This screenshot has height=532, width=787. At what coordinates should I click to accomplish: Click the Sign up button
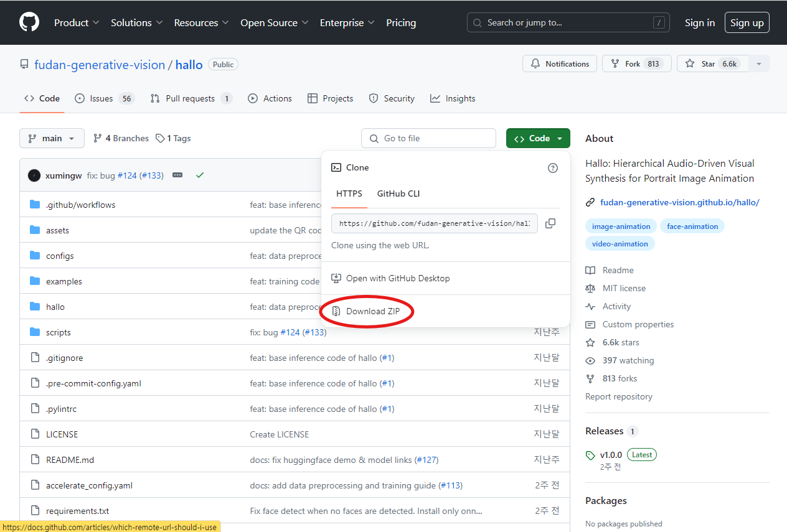pyautogui.click(x=747, y=22)
